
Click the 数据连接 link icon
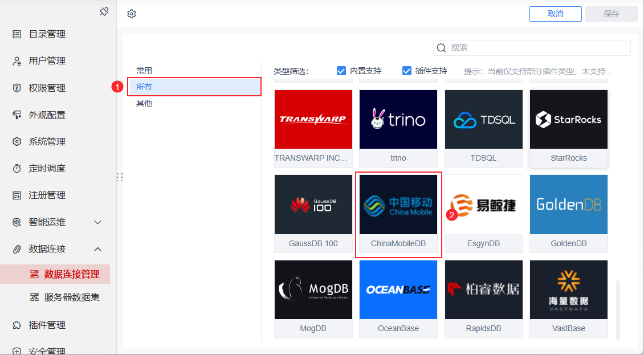(17, 249)
